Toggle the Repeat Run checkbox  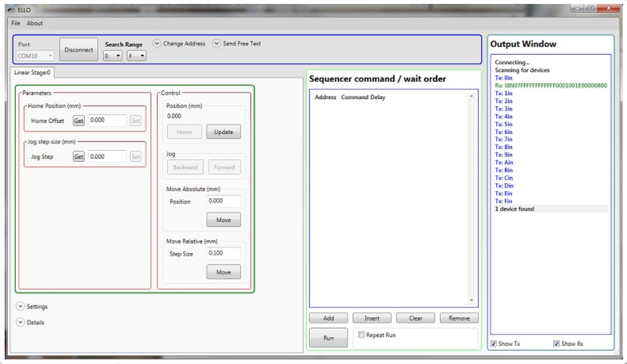click(x=361, y=335)
